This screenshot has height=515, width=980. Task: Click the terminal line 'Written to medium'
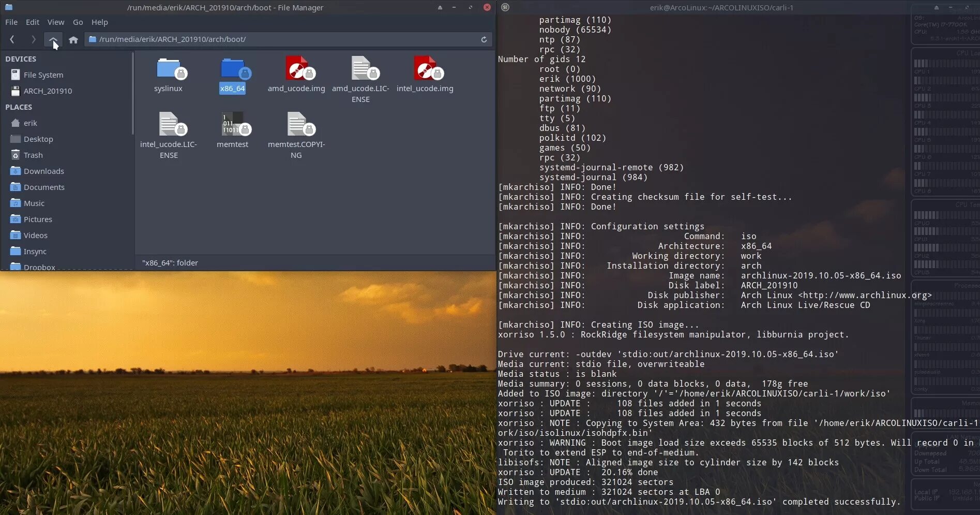(x=609, y=492)
